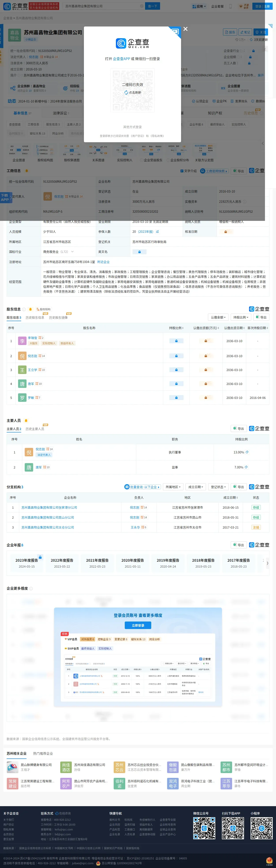Switch to 热门推荐企业 tab
Viewport: 276px width, 868px height.
43,753
